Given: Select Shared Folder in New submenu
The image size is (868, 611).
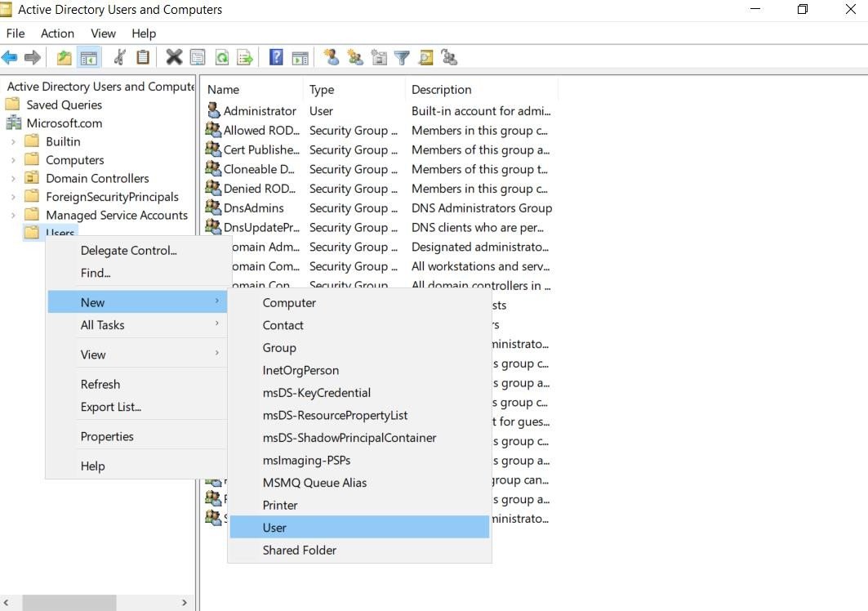Looking at the screenshot, I should [359, 550].
